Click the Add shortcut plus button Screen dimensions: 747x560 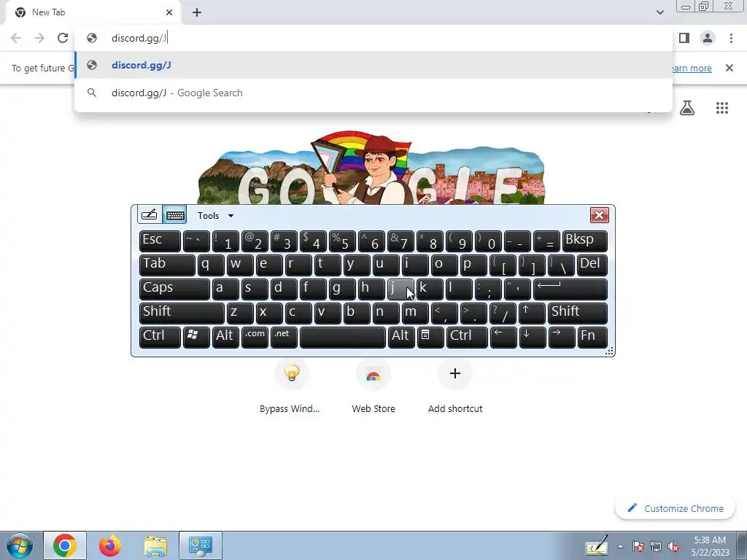point(455,374)
